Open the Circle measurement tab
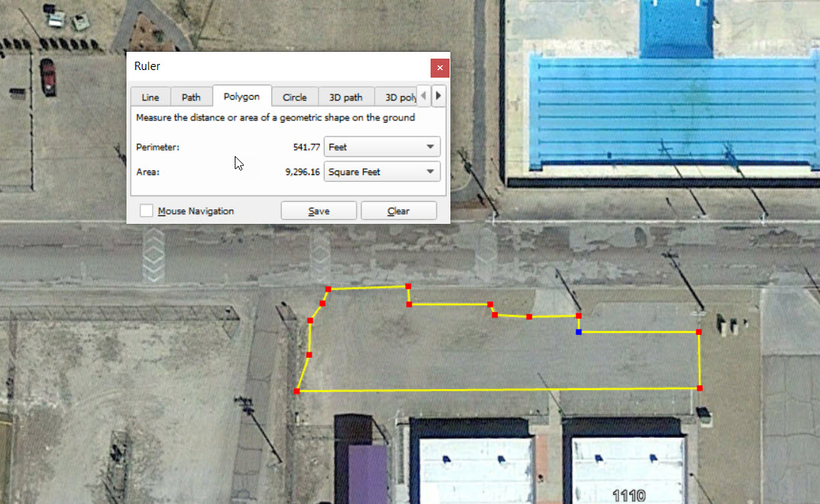This screenshot has width=820, height=504. (295, 97)
